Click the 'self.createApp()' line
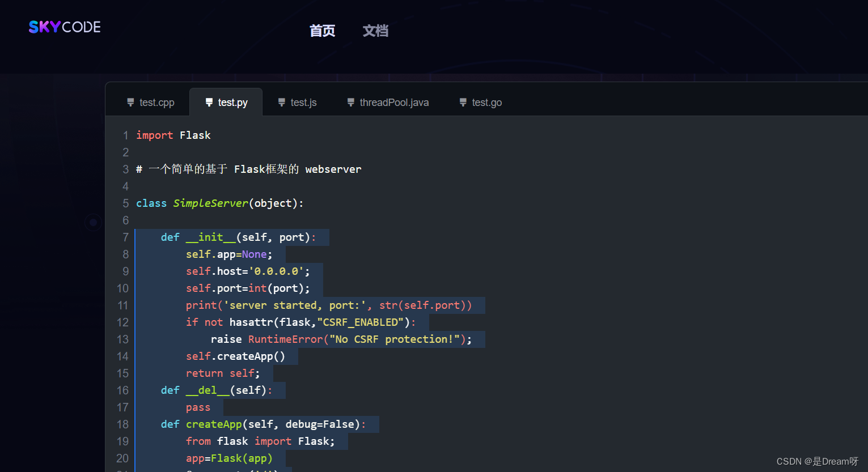 coord(235,356)
